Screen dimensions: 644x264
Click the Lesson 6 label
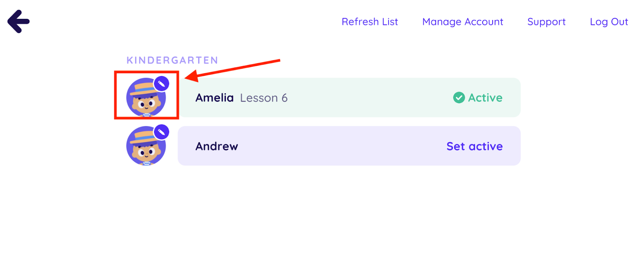264,98
